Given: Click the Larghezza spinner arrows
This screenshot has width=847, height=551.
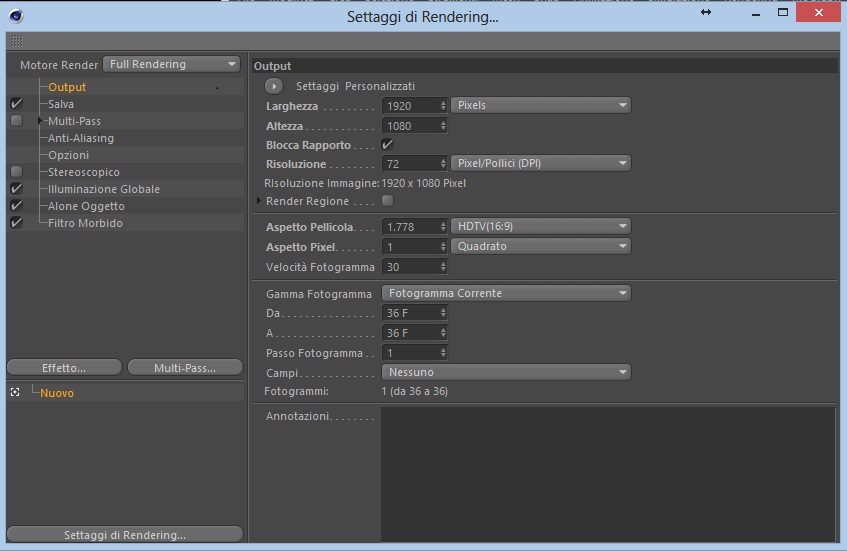Looking at the screenshot, I should tap(443, 105).
